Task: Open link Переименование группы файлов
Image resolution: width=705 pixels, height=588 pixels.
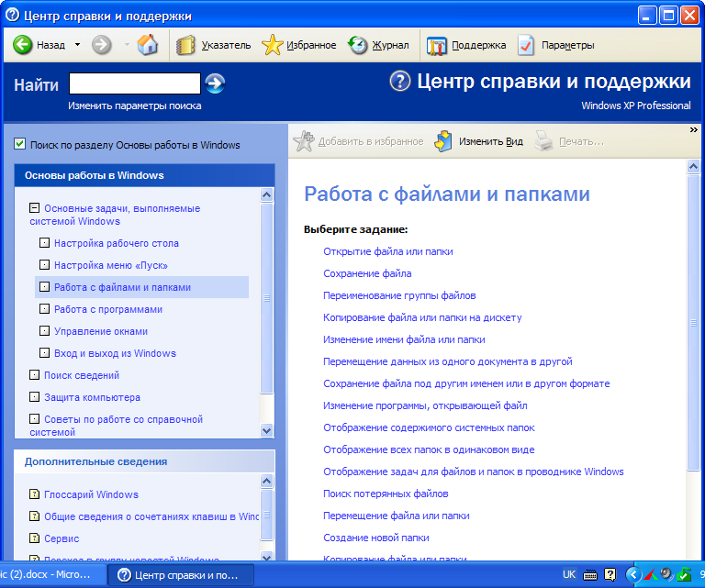Action: 399,295
